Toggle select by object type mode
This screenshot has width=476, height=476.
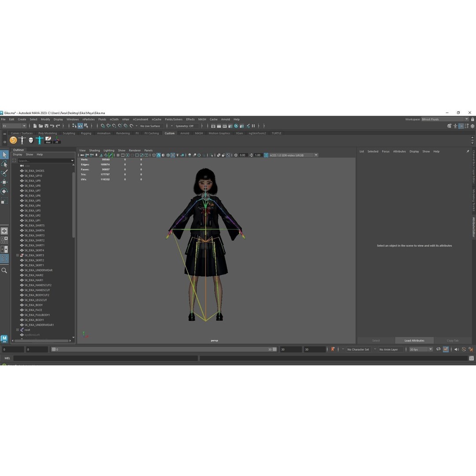[x=80, y=126]
